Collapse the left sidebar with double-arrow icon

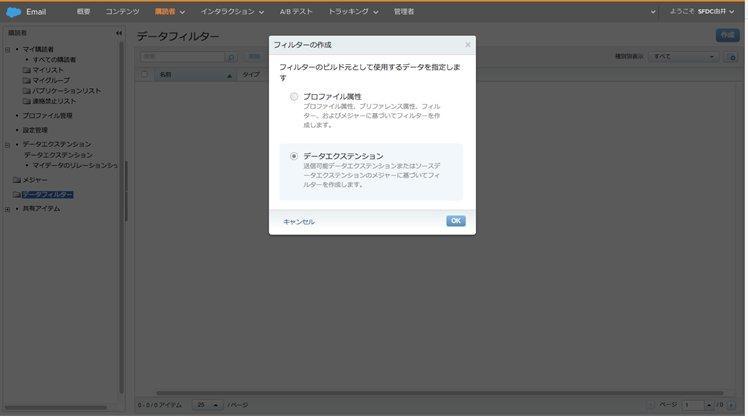[119, 33]
